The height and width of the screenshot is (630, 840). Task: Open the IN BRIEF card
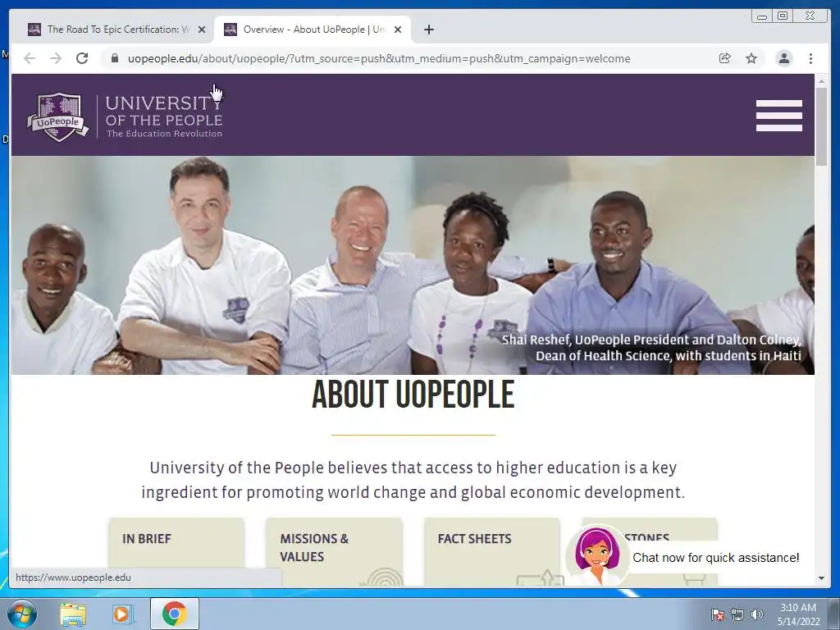(177, 550)
